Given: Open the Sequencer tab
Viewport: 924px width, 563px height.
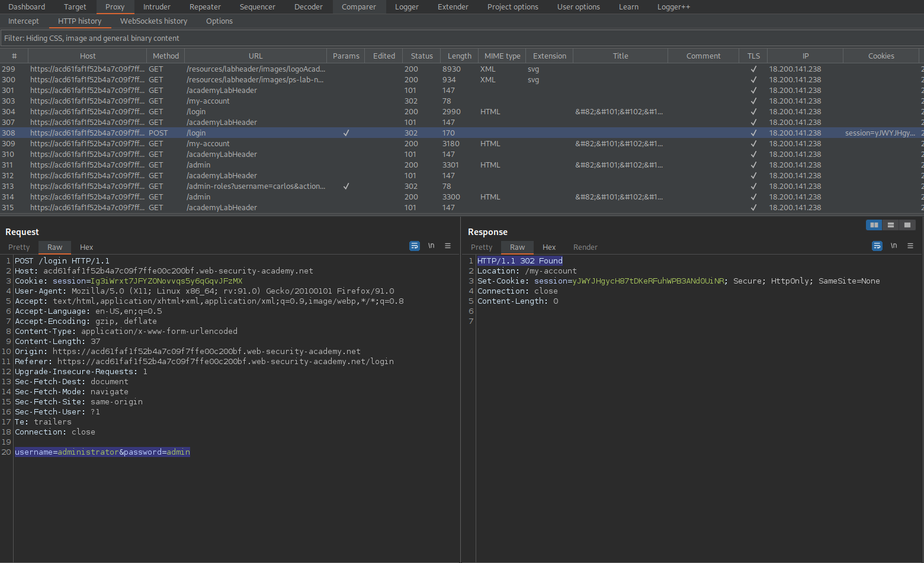Looking at the screenshot, I should pos(258,7).
